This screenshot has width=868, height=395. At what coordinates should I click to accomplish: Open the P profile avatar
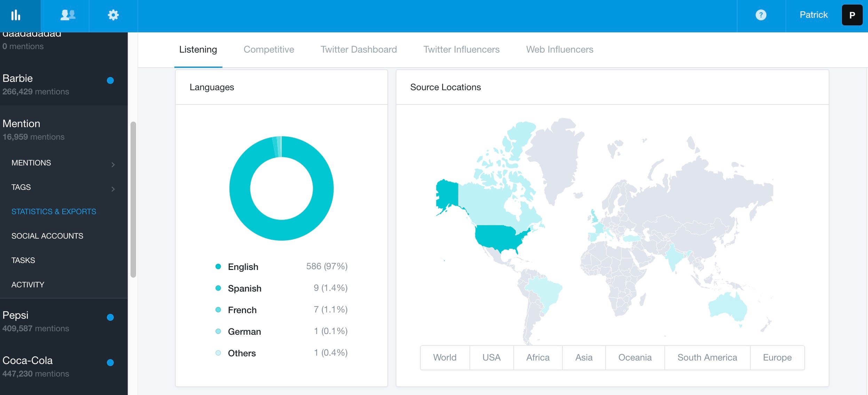click(x=852, y=15)
